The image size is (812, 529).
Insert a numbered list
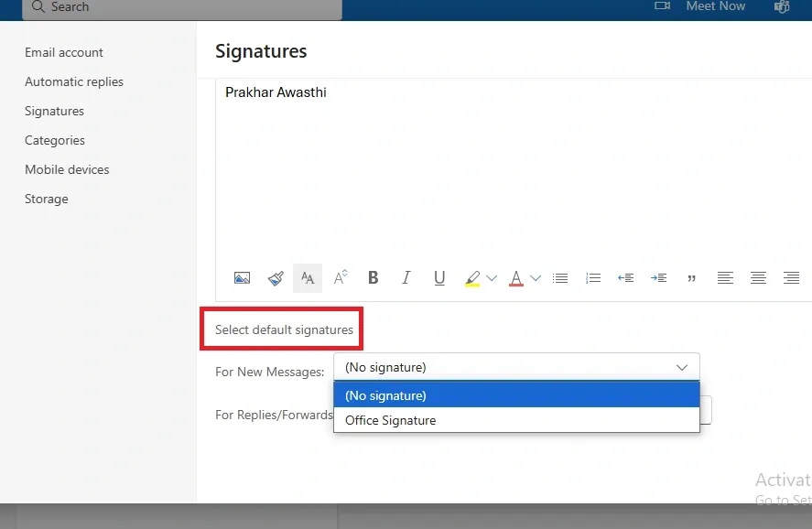593,278
